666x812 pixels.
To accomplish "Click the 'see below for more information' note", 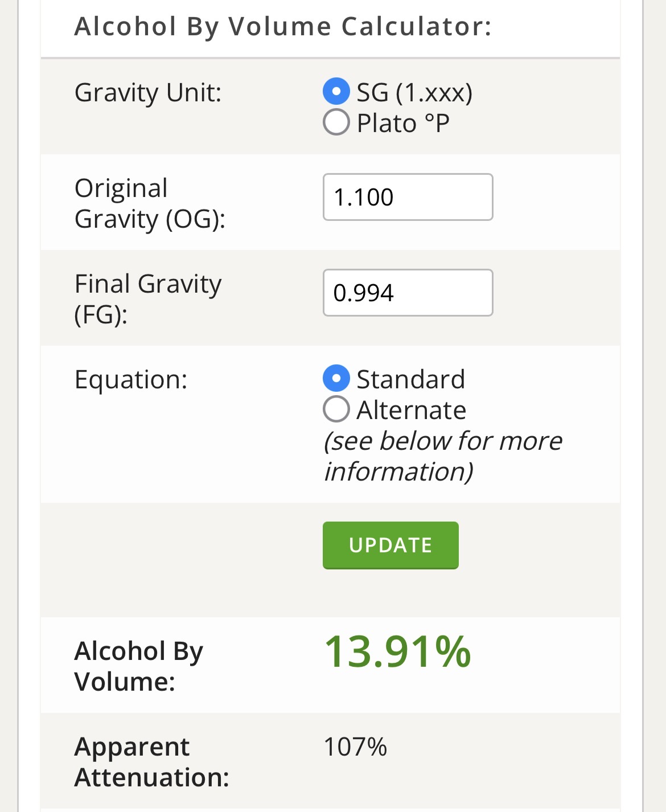I will (442, 456).
